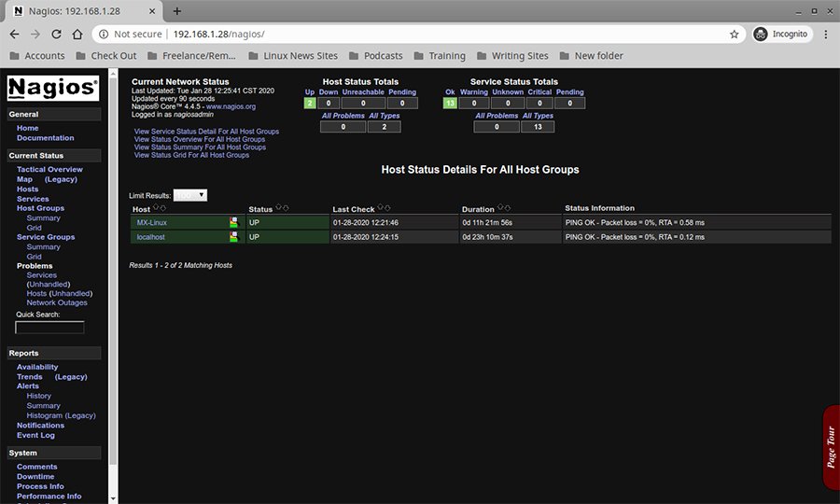Screen dimensions: 840x504
Task: Open Hosts in the sidebar
Action: (27, 189)
